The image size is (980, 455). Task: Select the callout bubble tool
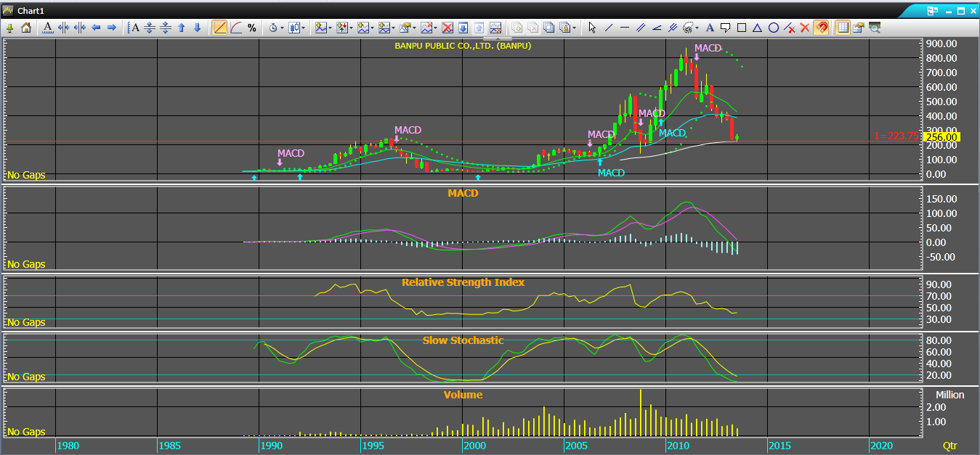(726, 28)
